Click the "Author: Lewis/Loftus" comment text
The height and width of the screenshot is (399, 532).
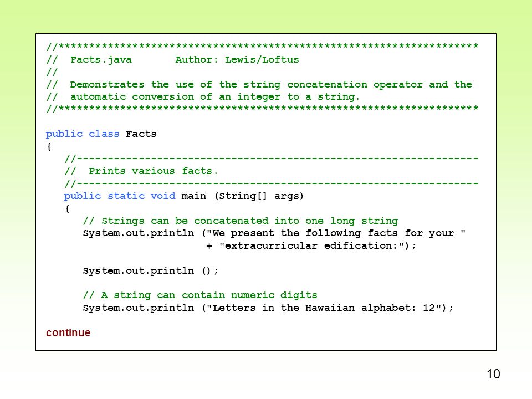pos(237,60)
